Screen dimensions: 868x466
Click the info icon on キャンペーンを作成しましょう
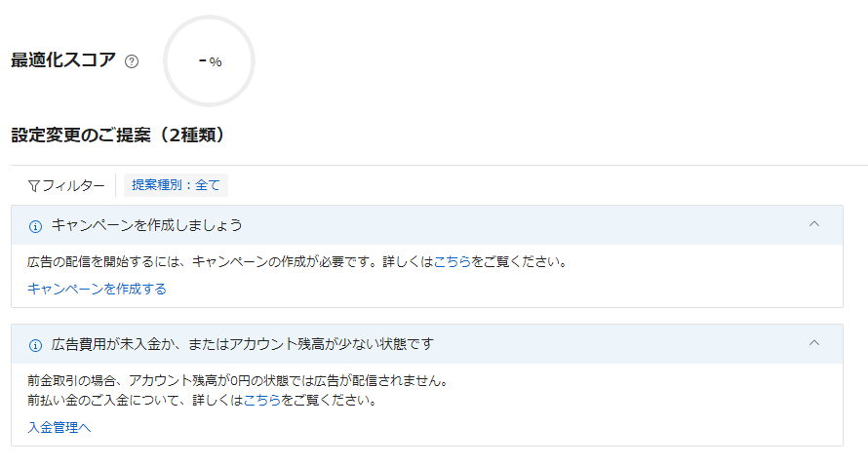[x=35, y=226]
